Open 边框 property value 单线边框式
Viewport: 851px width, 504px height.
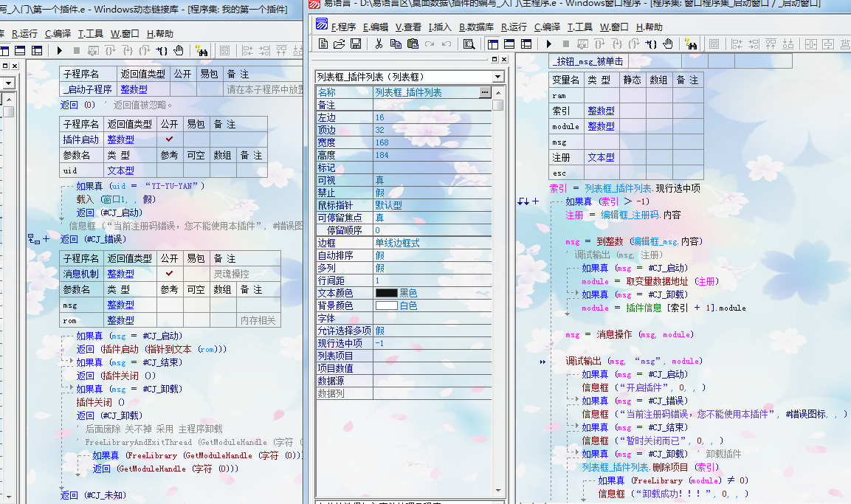432,243
